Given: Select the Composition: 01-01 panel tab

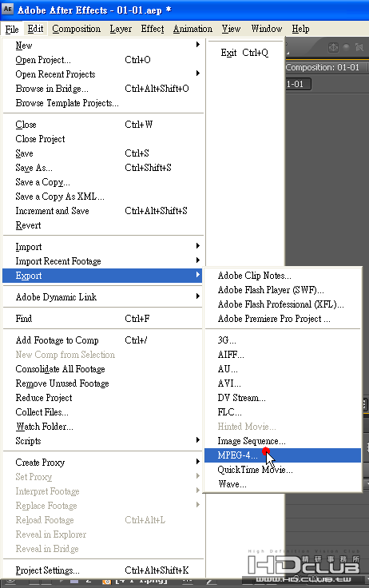Looking at the screenshot, I should [323, 67].
